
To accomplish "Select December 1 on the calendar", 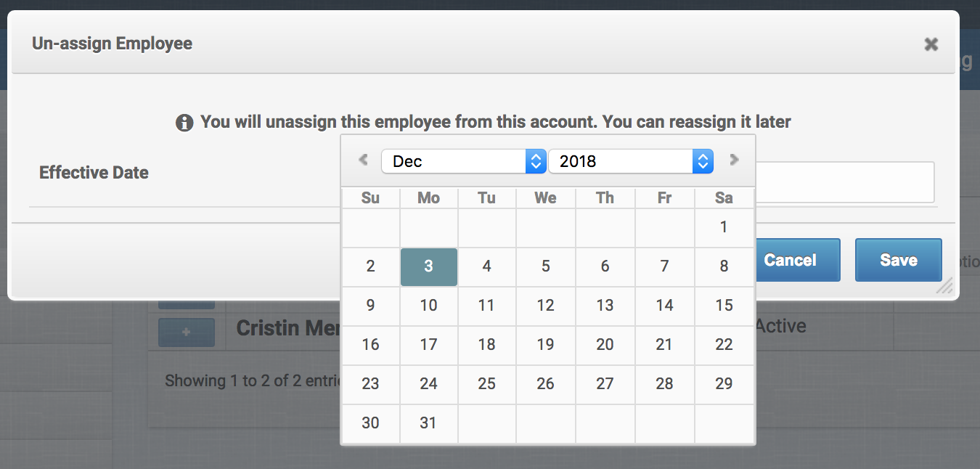I will [x=724, y=227].
